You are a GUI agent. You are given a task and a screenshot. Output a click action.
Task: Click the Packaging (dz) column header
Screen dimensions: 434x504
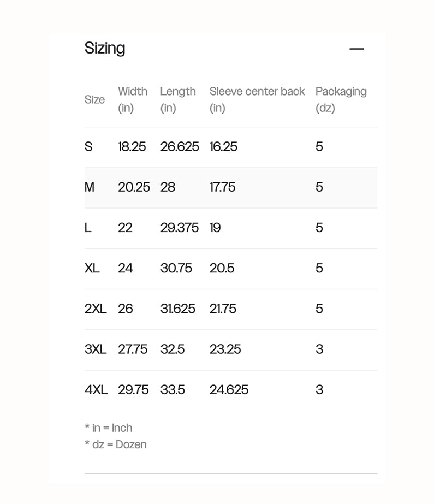coord(341,99)
